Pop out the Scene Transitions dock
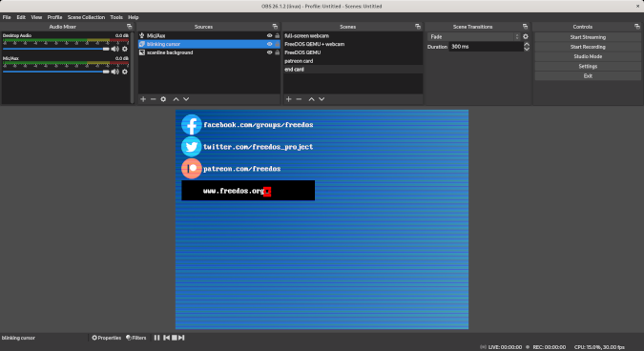Screen dimensions: 644x351 525,27
